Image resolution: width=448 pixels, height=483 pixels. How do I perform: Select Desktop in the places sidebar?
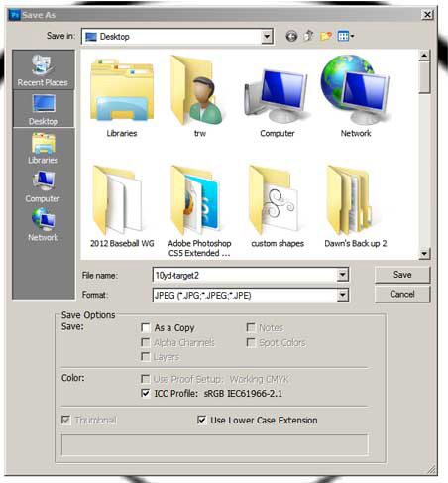pyautogui.click(x=44, y=109)
